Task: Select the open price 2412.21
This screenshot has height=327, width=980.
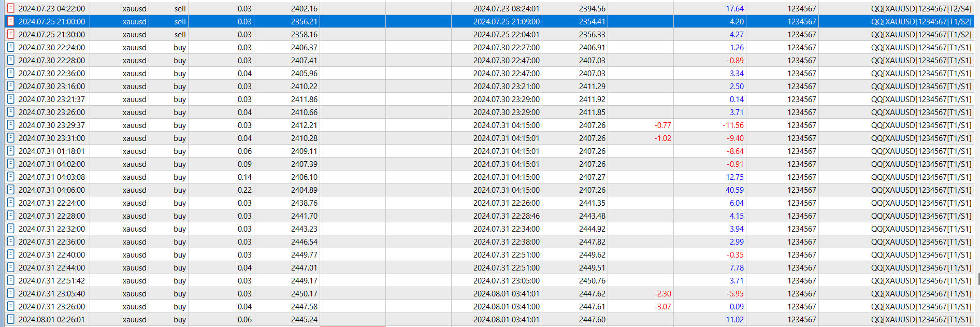Action: [x=304, y=125]
